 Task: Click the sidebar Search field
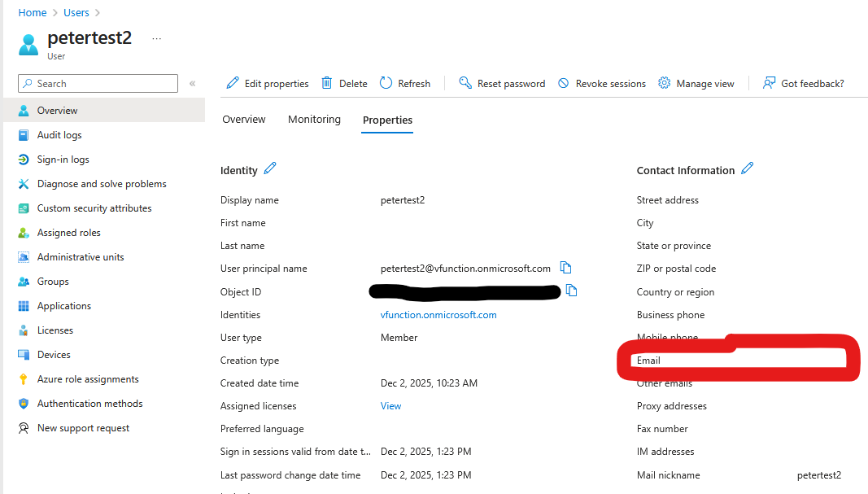pos(98,83)
